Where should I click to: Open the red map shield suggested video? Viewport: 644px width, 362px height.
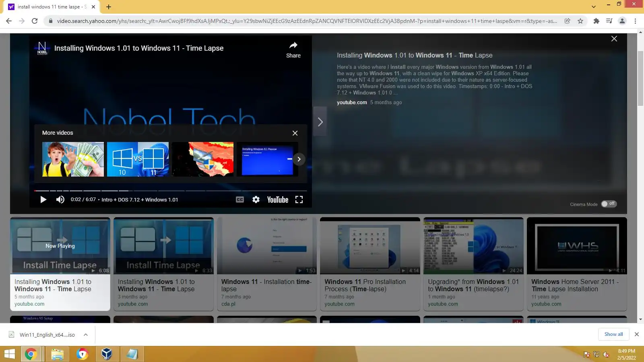tap(202, 159)
